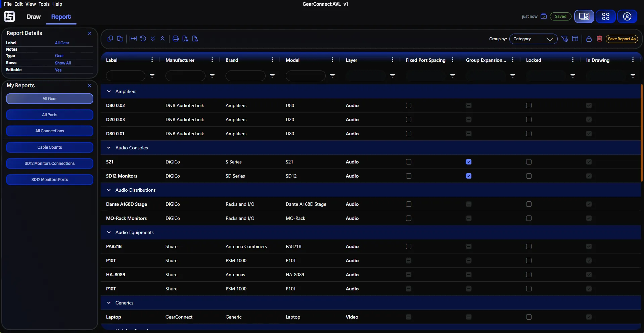644x333 pixels.
Task: Open Brand column three-dot menu
Action: pyautogui.click(x=272, y=60)
